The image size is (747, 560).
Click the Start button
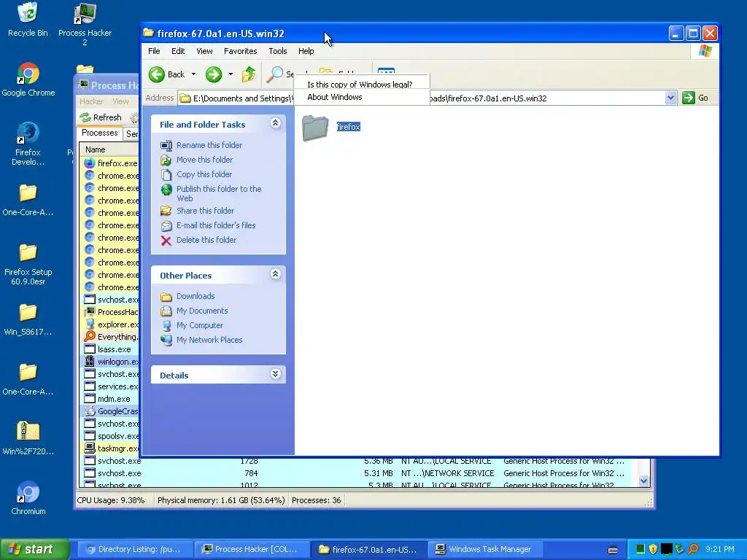coord(34,549)
